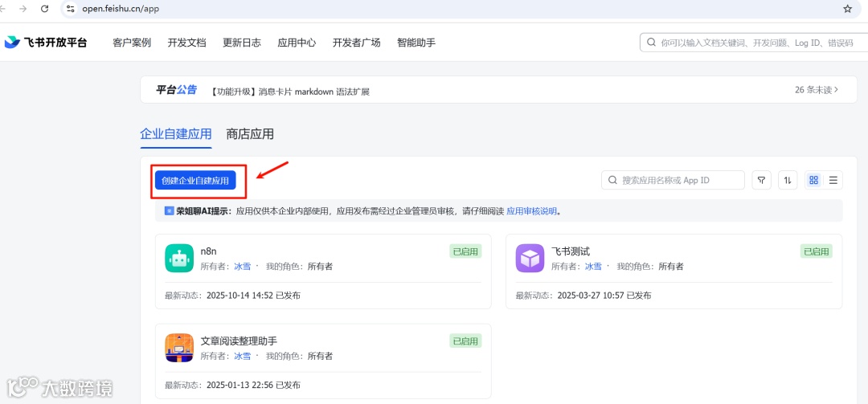
Task: Click the 已启用 badge on n8n card
Action: pyautogui.click(x=465, y=251)
